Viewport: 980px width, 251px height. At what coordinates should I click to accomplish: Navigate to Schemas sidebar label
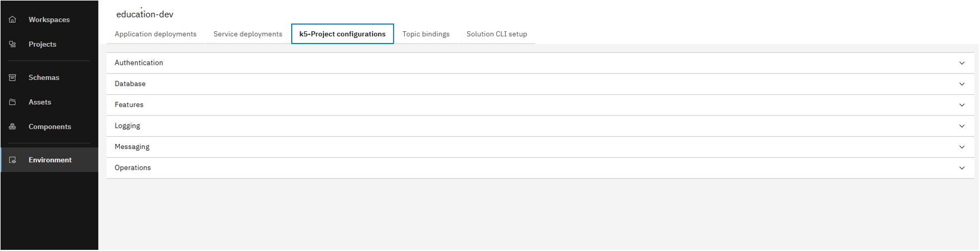point(44,78)
